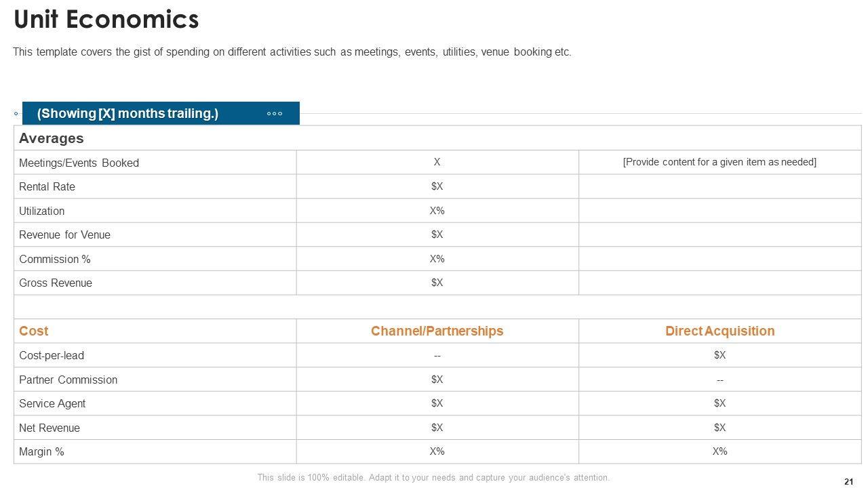The image size is (868, 488).
Task: Click the 'Provide content' placeholder text cell
Action: [x=719, y=162]
